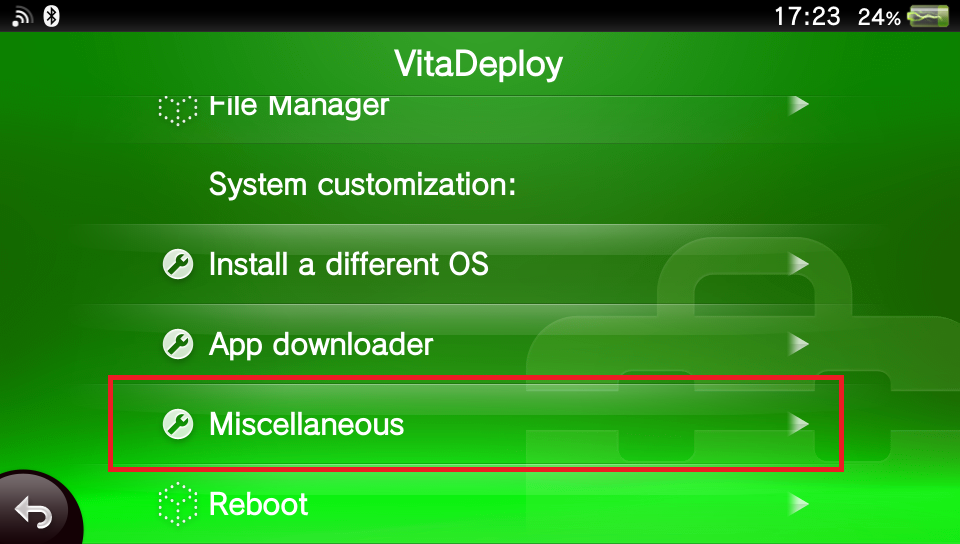
Task: Click the arrow on App downloader row
Action: (797, 345)
